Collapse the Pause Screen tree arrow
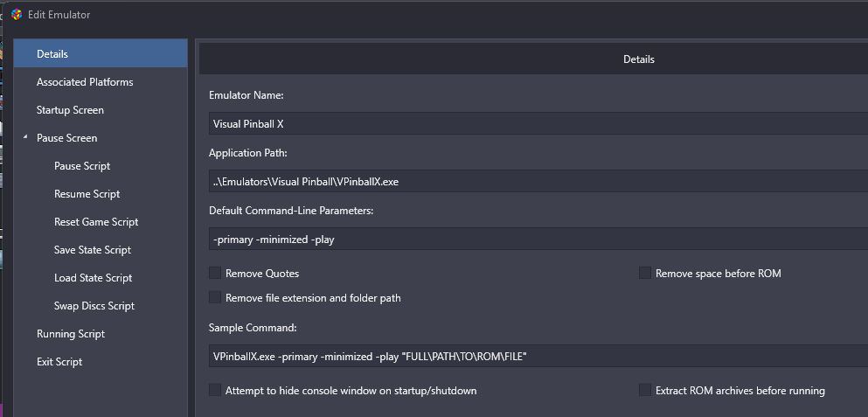 click(25, 136)
